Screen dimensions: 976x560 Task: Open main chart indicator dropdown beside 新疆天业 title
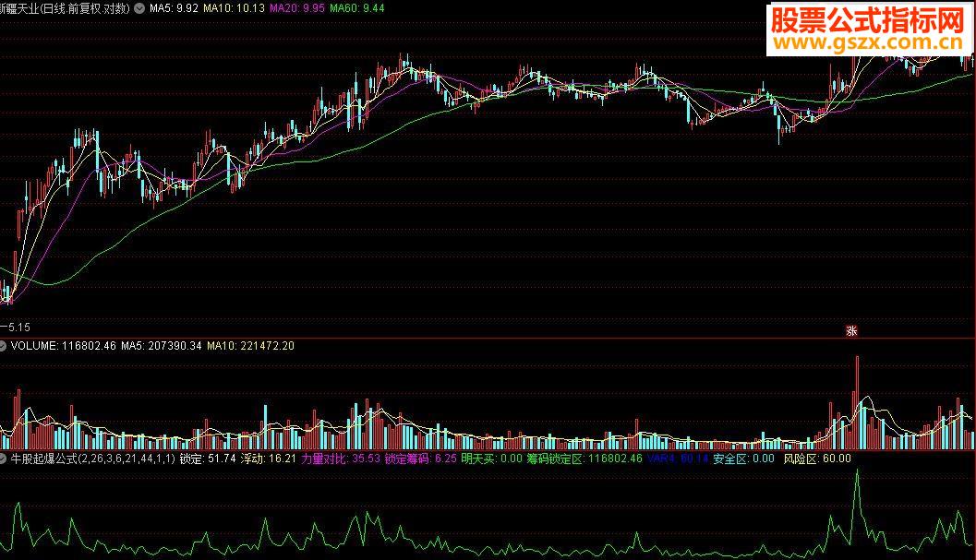coord(139,8)
